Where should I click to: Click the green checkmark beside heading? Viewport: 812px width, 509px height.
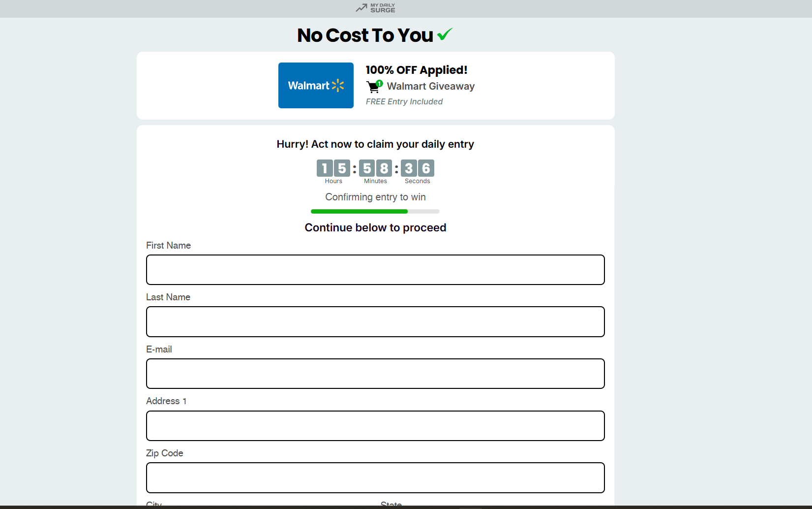click(x=445, y=34)
